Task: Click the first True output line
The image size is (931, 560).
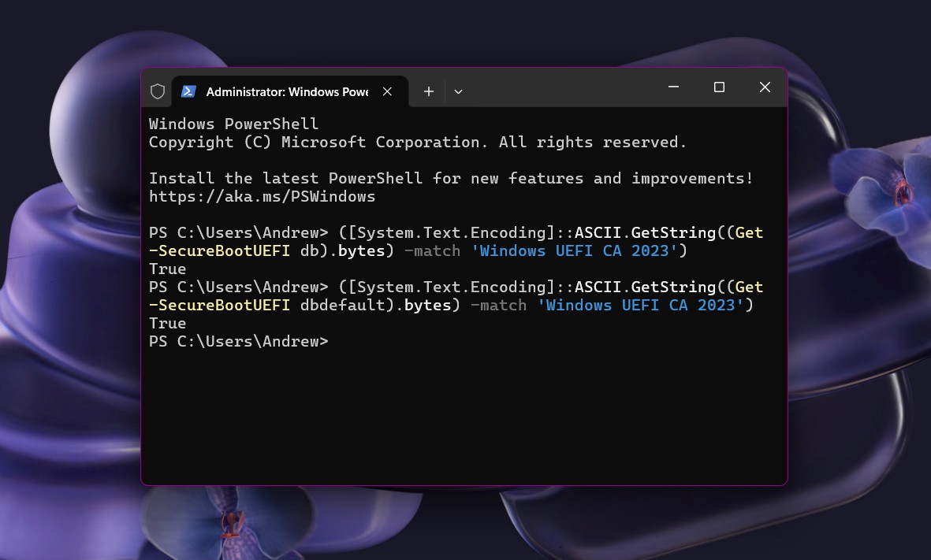Action: (167, 268)
